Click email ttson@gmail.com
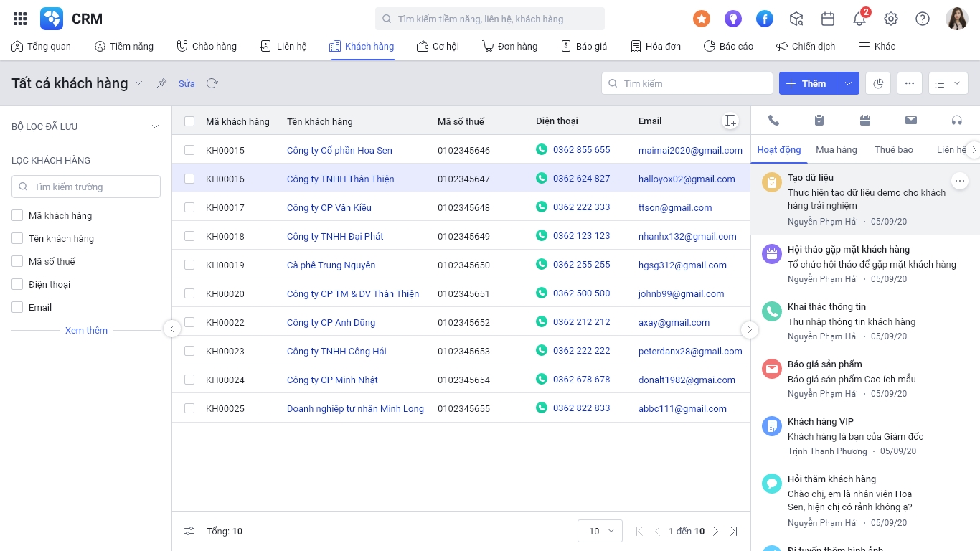 tap(675, 207)
